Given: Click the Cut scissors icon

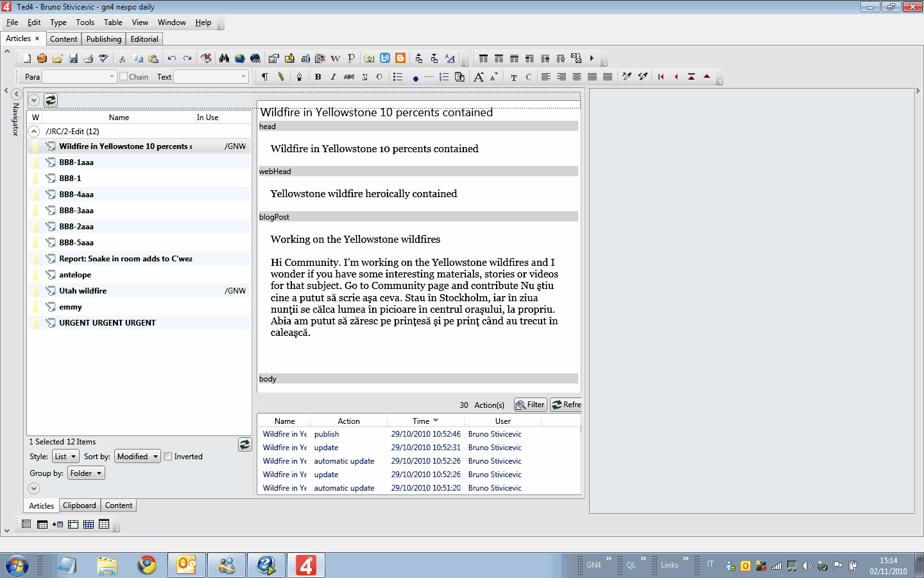Looking at the screenshot, I should click(x=122, y=58).
